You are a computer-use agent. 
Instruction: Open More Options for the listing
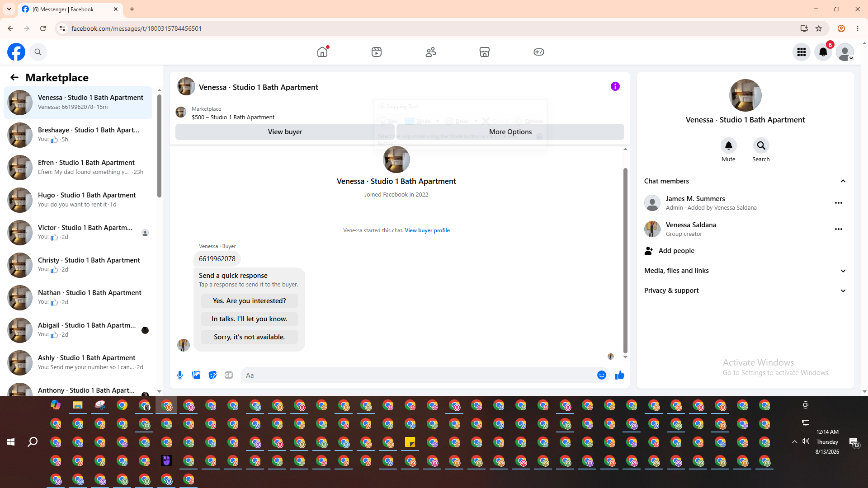click(x=510, y=132)
